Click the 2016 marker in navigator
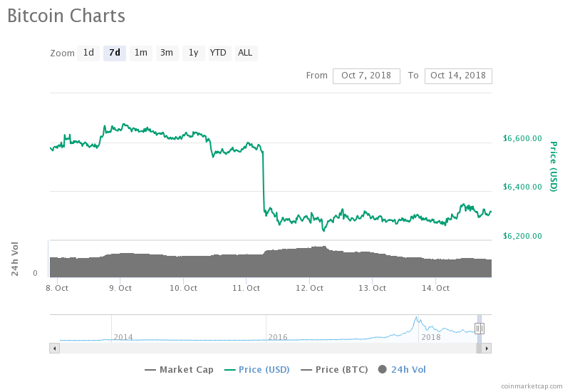Image resolution: width=570 pixels, height=392 pixels. tap(278, 337)
